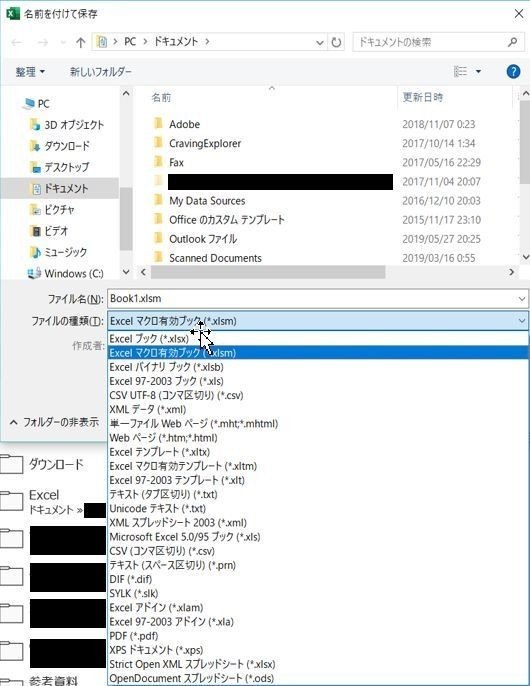Open the Adobe folder
The height and width of the screenshot is (686, 530).
coord(184,124)
